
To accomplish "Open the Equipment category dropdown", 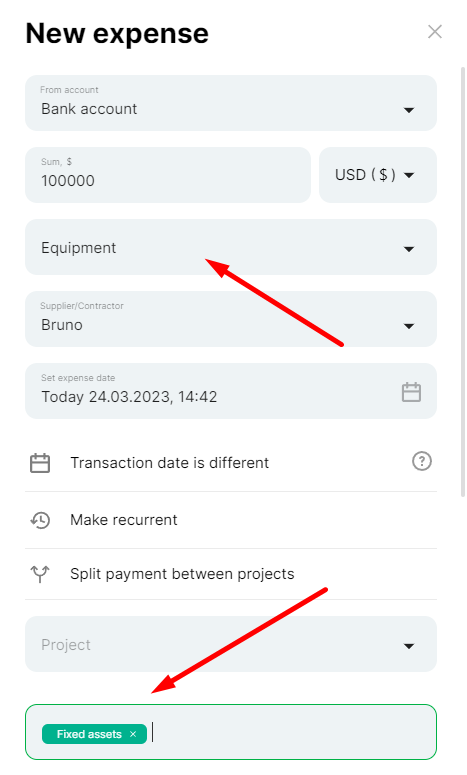I will 231,247.
